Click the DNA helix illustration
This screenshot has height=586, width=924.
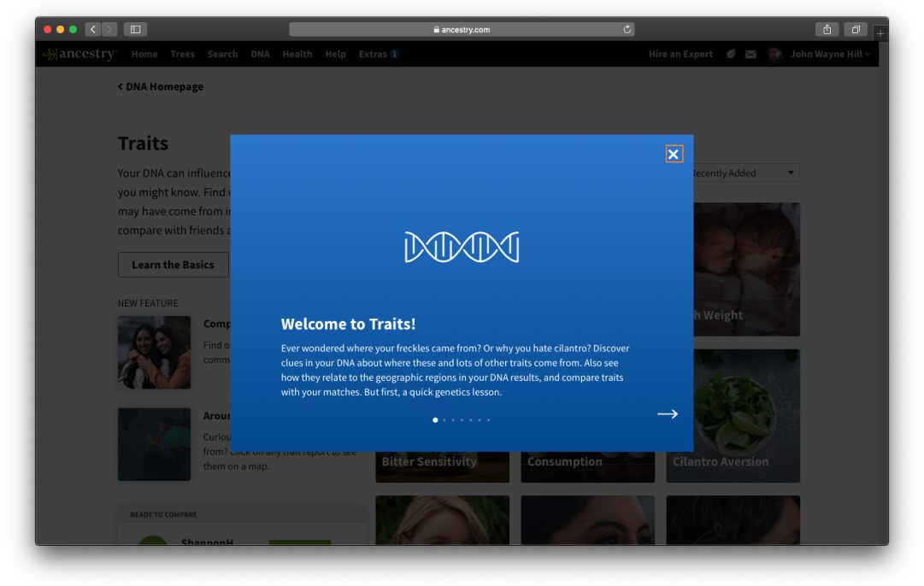tap(462, 247)
